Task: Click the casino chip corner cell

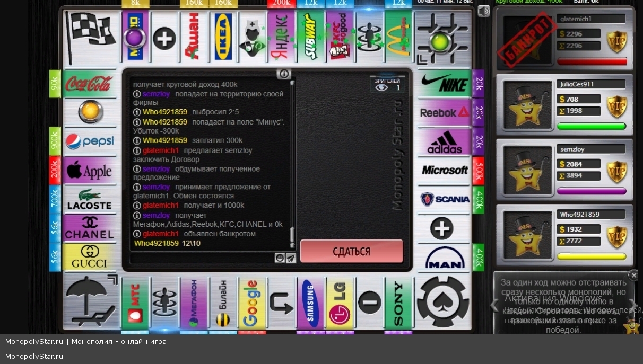Action: (444, 302)
